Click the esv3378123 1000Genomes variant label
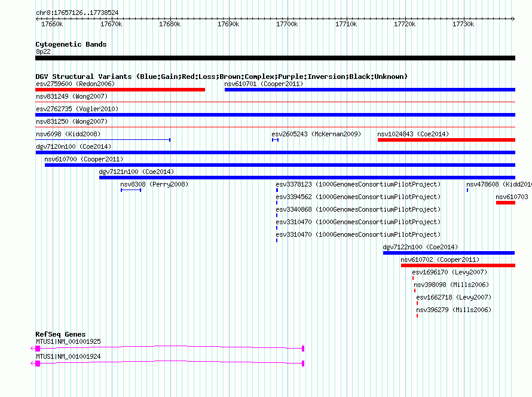Viewport: 532px width, 397px height. (x=358, y=184)
